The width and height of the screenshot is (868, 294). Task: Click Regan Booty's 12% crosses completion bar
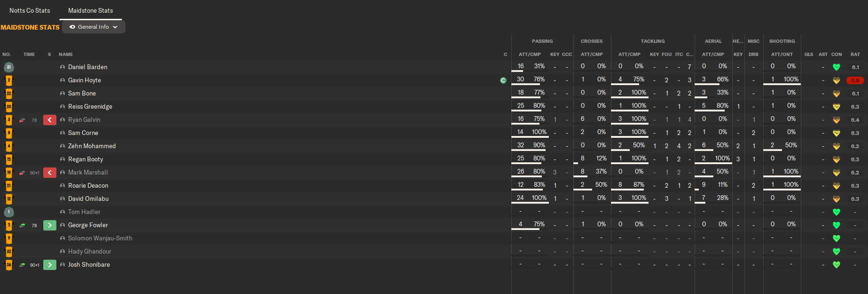click(x=592, y=163)
